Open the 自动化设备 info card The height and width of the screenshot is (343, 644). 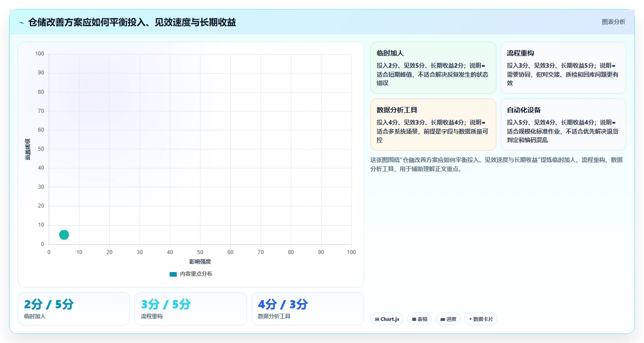coord(563,125)
